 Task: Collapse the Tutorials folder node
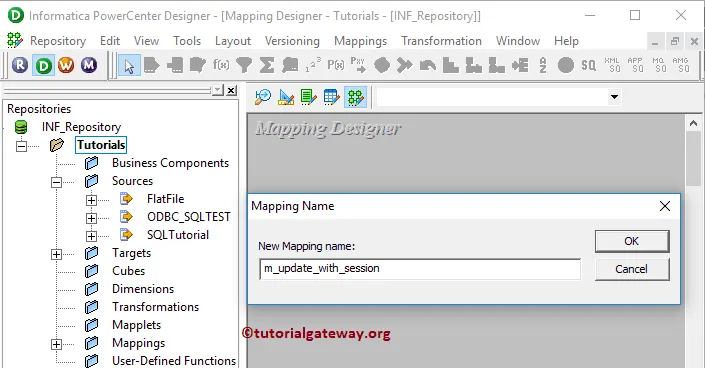point(21,146)
